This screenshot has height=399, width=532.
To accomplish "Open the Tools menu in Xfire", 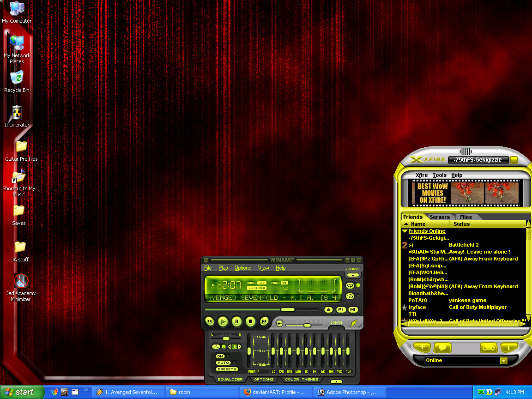I will tap(439, 175).
